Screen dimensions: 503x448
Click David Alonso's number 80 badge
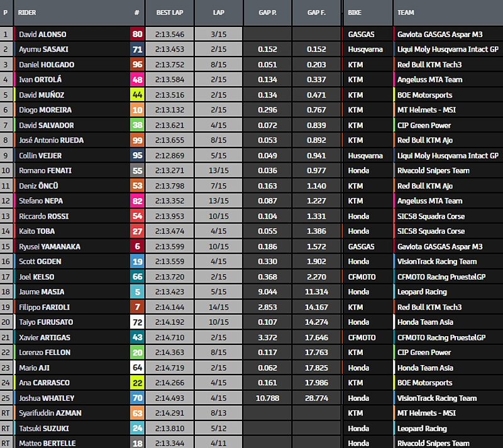pyautogui.click(x=136, y=35)
